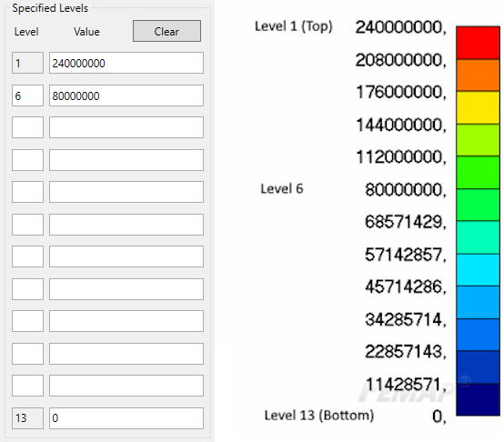Click the 'Specified Levels' group title

coord(50,8)
